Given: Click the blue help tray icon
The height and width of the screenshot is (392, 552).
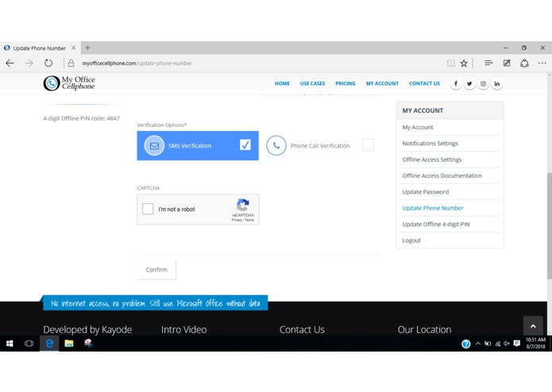Looking at the screenshot, I should 465,344.
